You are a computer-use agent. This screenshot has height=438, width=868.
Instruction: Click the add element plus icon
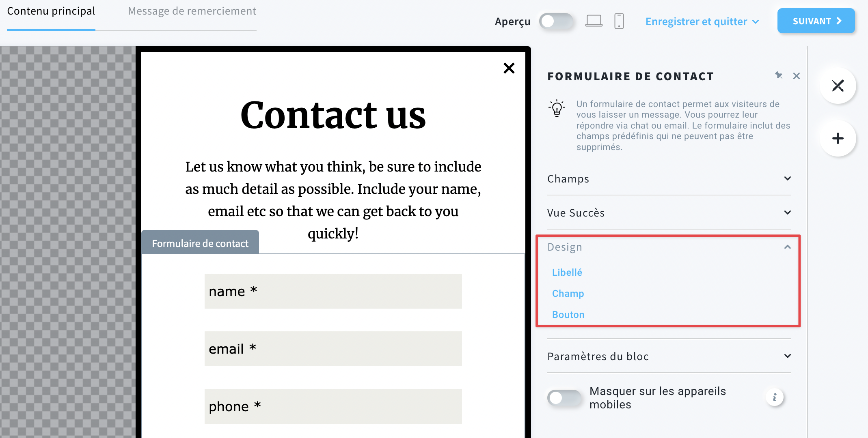tap(838, 138)
